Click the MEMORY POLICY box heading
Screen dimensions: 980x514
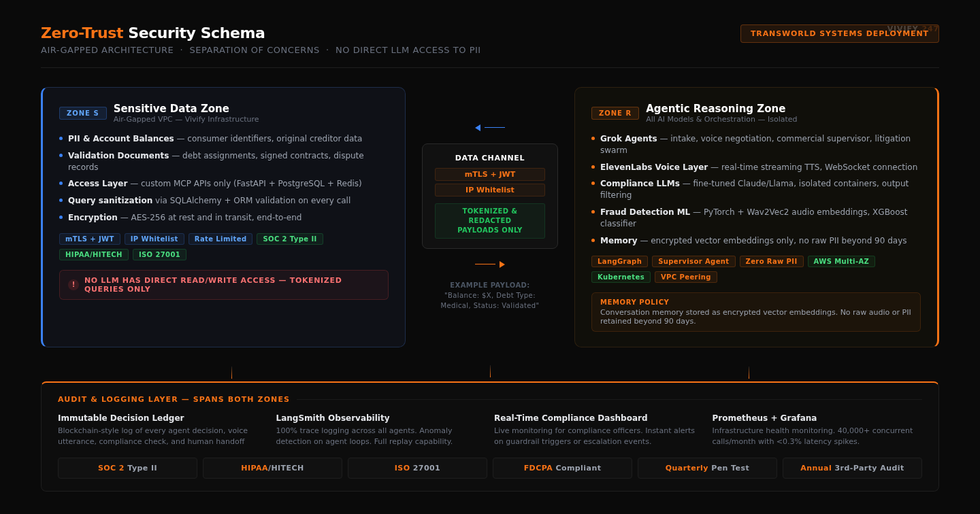(x=635, y=303)
